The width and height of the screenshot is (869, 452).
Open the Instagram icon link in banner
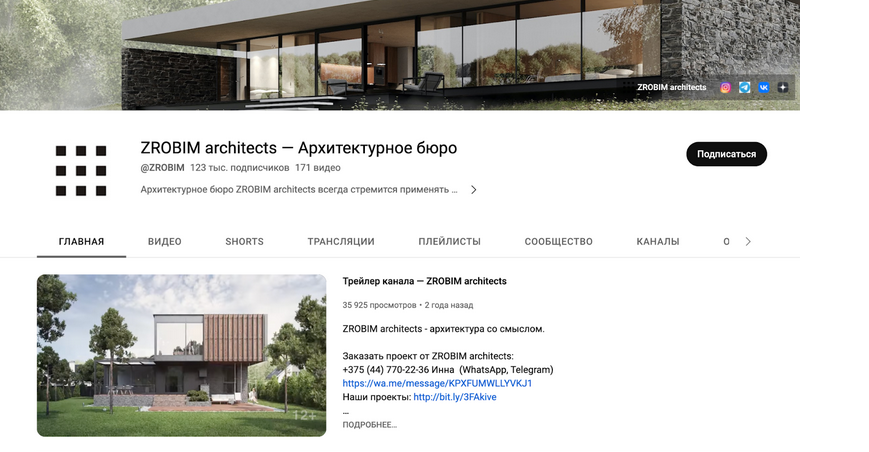725,88
